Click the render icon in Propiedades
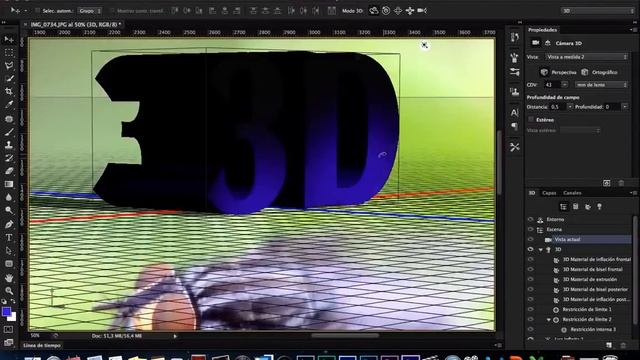 pyautogui.click(x=607, y=183)
